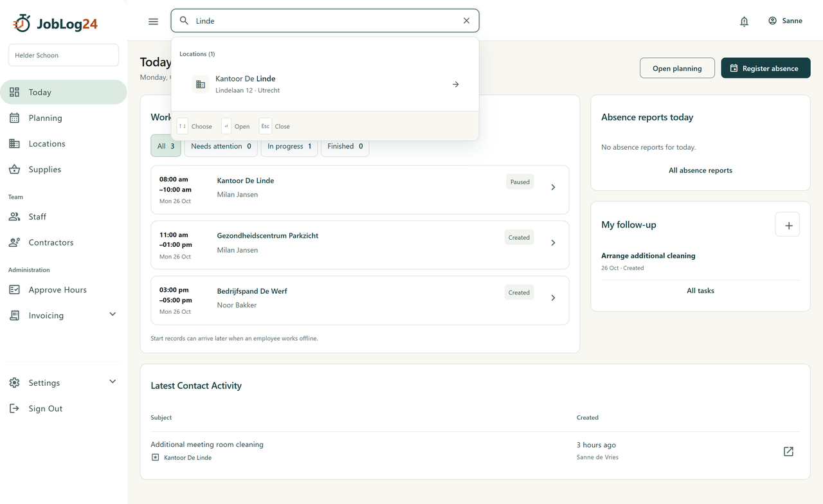Screen dimensions: 823x504
Task: Click the JobLog24 logo
Action: tap(55, 24)
